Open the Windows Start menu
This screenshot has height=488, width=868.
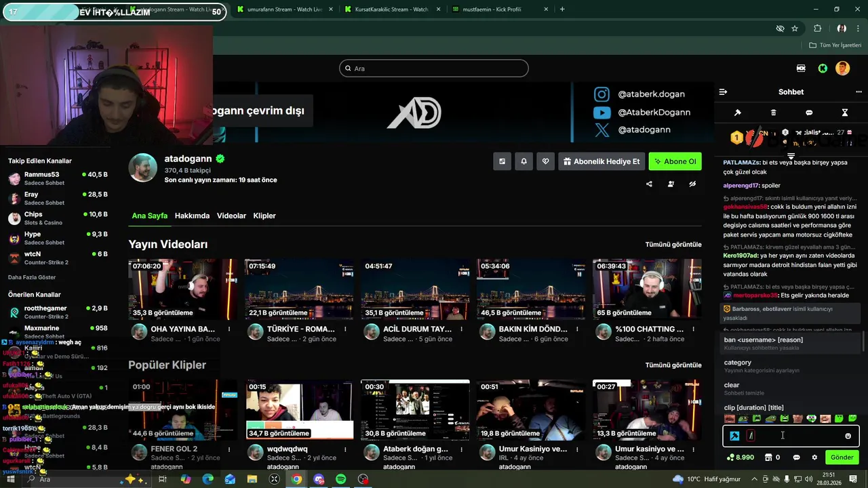(x=10, y=479)
